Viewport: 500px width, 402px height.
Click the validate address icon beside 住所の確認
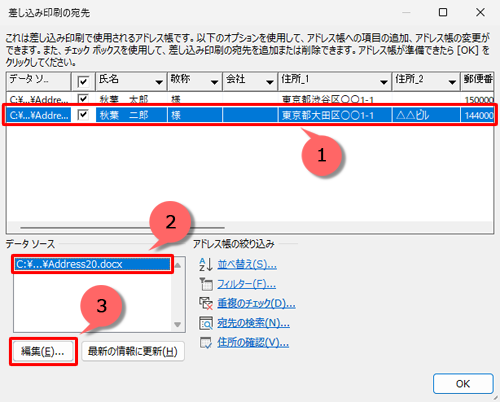tap(206, 343)
